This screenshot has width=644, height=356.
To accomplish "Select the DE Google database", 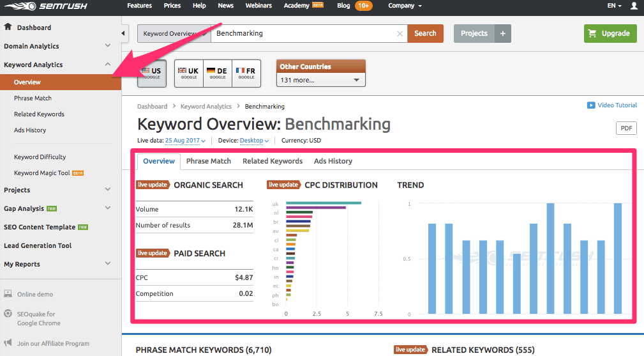I will pyautogui.click(x=218, y=73).
